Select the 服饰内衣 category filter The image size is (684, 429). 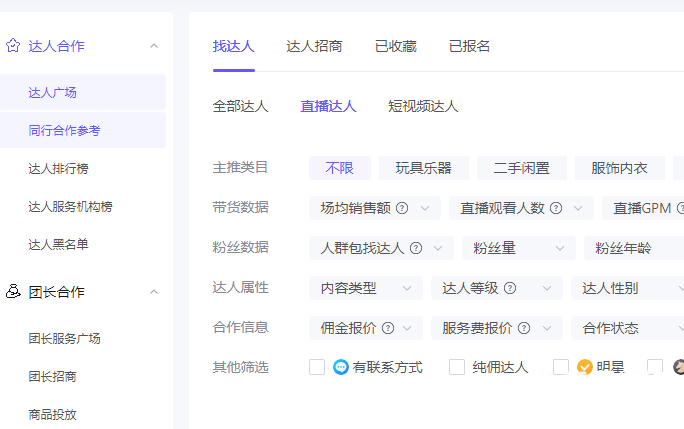[x=619, y=168]
